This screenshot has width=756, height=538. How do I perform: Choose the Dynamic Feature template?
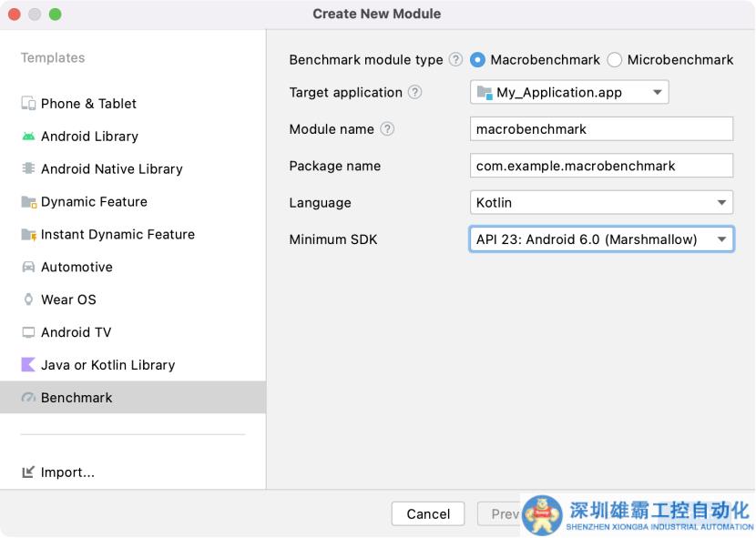[x=94, y=202]
